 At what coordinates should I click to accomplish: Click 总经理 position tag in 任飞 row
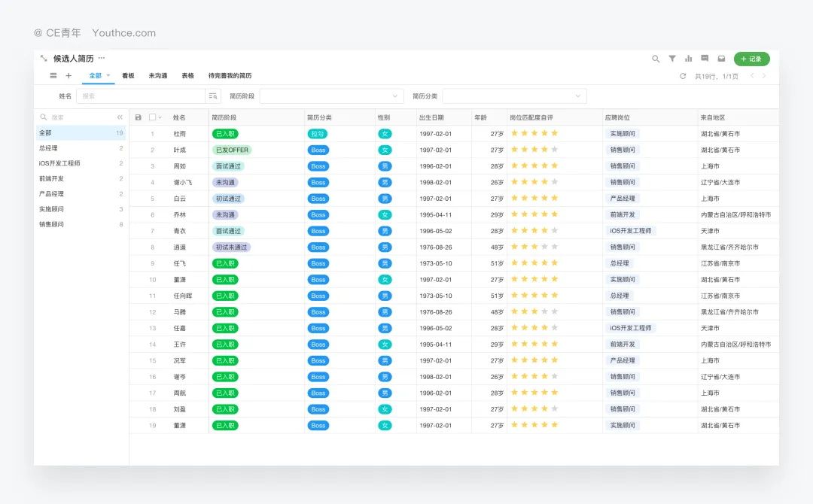point(619,263)
